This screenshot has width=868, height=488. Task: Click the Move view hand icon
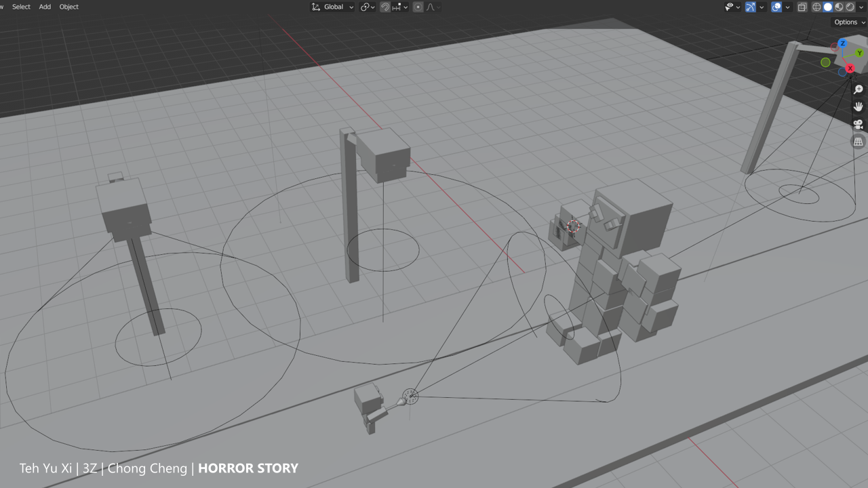pos(859,107)
